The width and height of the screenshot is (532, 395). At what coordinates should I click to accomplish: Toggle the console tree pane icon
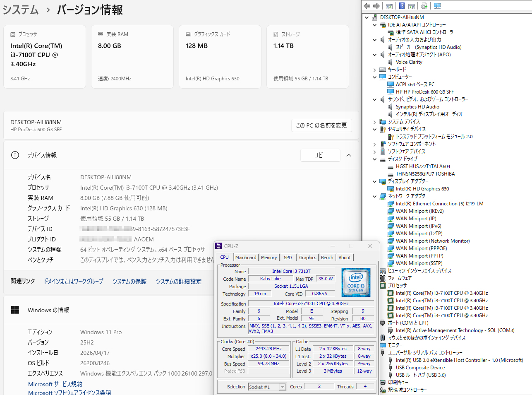tap(389, 6)
